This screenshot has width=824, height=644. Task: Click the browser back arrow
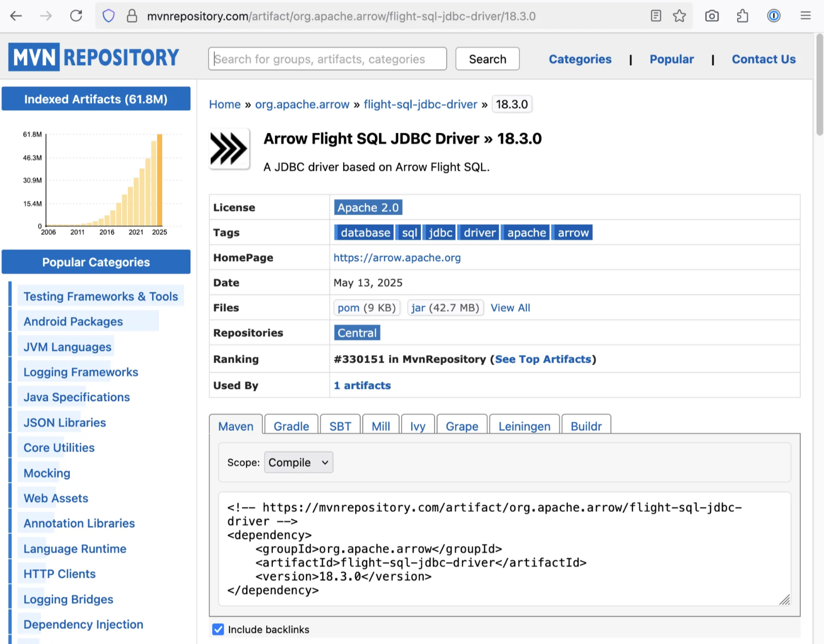point(16,16)
